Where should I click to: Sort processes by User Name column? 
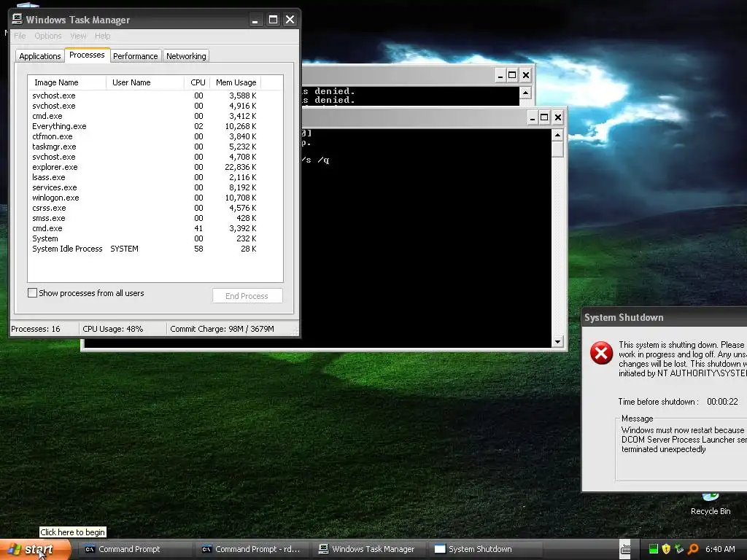(145, 82)
